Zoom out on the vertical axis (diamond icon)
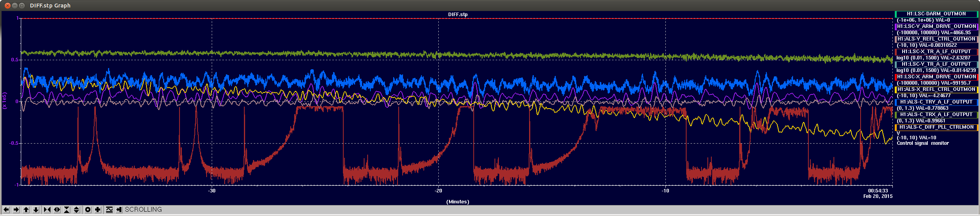The width and height of the screenshot is (980, 216). tap(77, 210)
